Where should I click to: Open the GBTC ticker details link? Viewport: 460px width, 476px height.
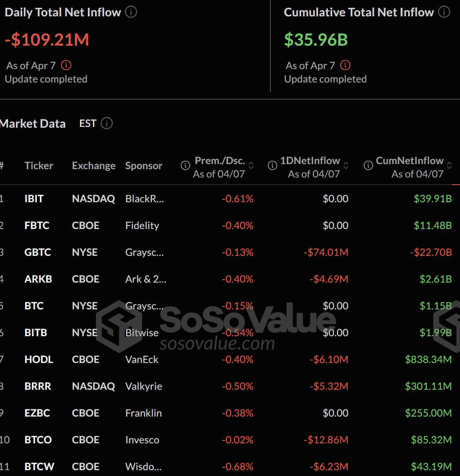[x=38, y=252]
